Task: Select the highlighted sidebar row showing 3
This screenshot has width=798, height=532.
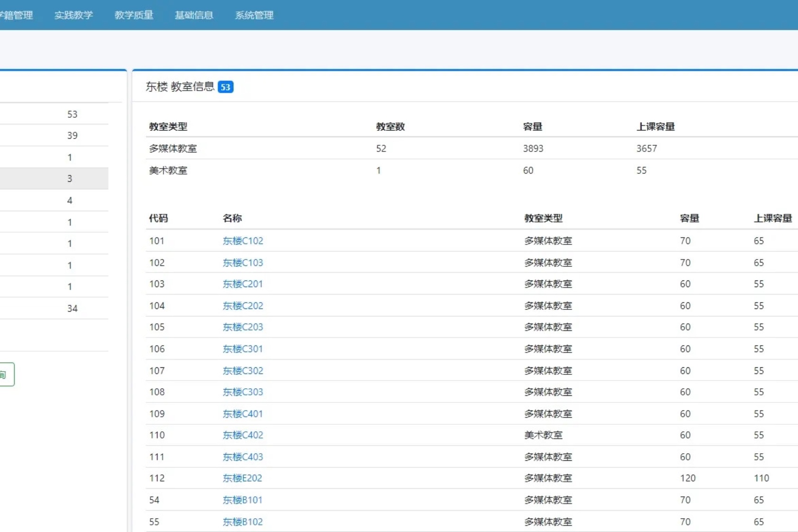Action: point(54,178)
